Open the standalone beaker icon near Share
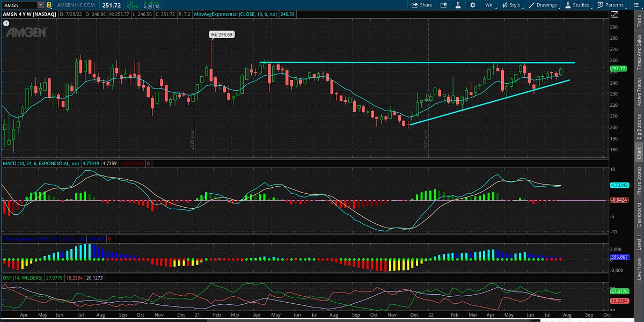Screen dimensions: 644x322 coord(458,5)
